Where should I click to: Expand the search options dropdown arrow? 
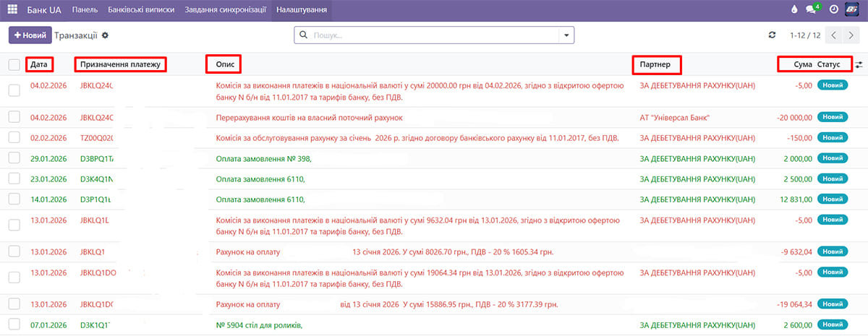pos(566,35)
